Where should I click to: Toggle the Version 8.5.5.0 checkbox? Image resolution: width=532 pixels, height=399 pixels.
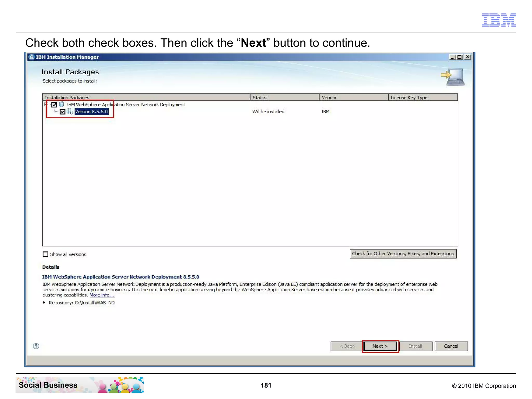[x=62, y=112]
